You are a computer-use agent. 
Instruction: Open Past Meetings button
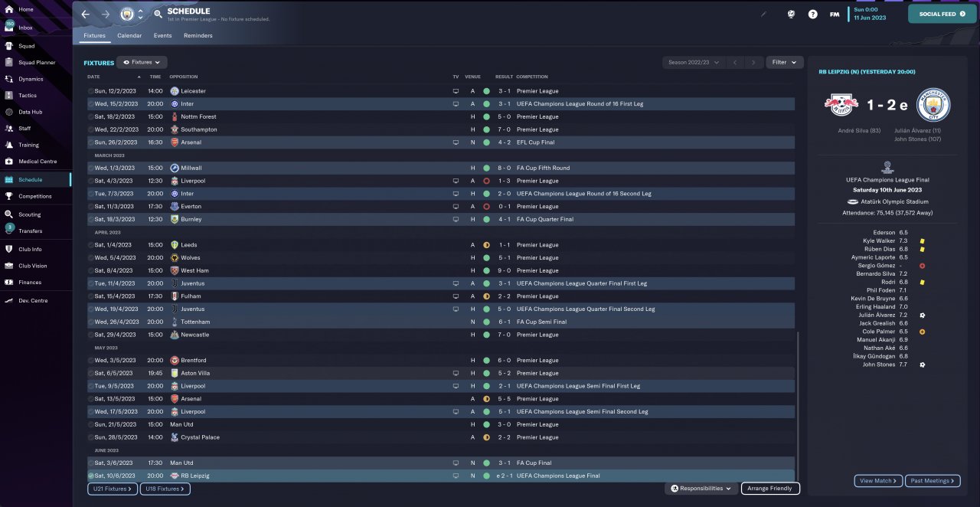tap(931, 481)
